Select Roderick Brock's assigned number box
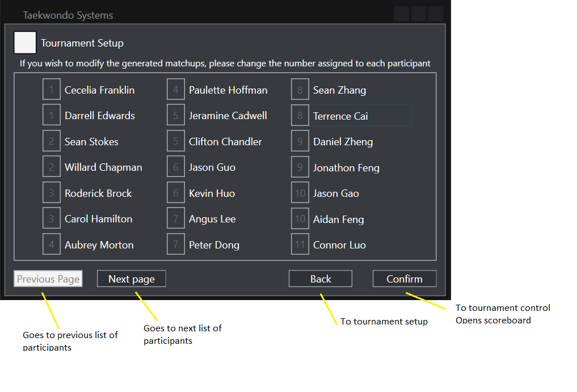Image resolution: width=577 pixels, height=392 pixels. pos(52,193)
